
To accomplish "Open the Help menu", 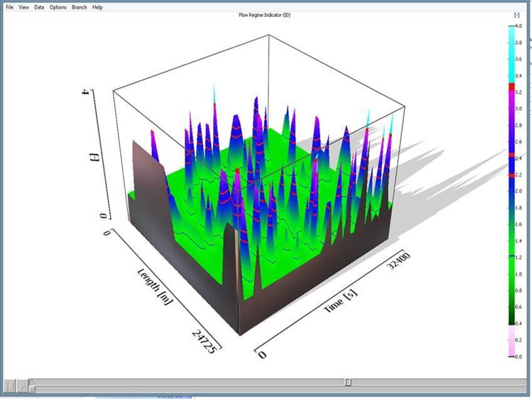I will [x=97, y=7].
